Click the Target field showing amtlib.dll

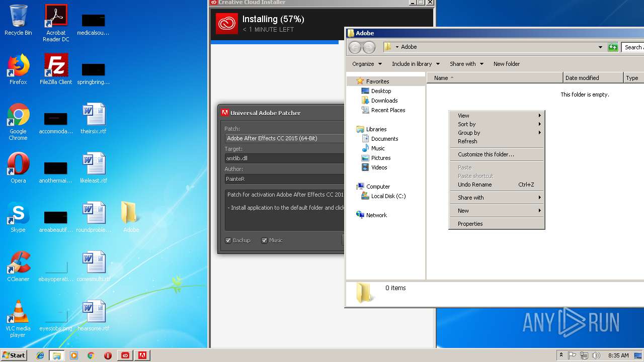pos(285,158)
